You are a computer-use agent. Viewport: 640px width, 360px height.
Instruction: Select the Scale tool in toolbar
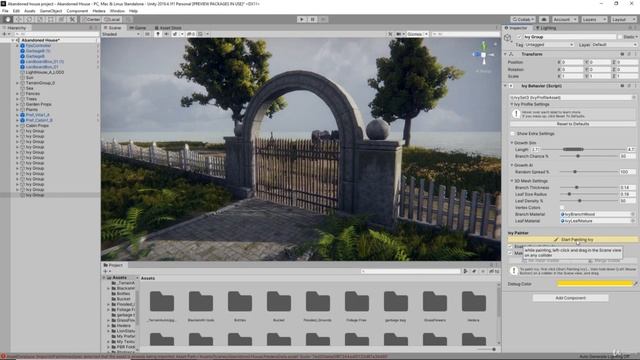point(40,19)
